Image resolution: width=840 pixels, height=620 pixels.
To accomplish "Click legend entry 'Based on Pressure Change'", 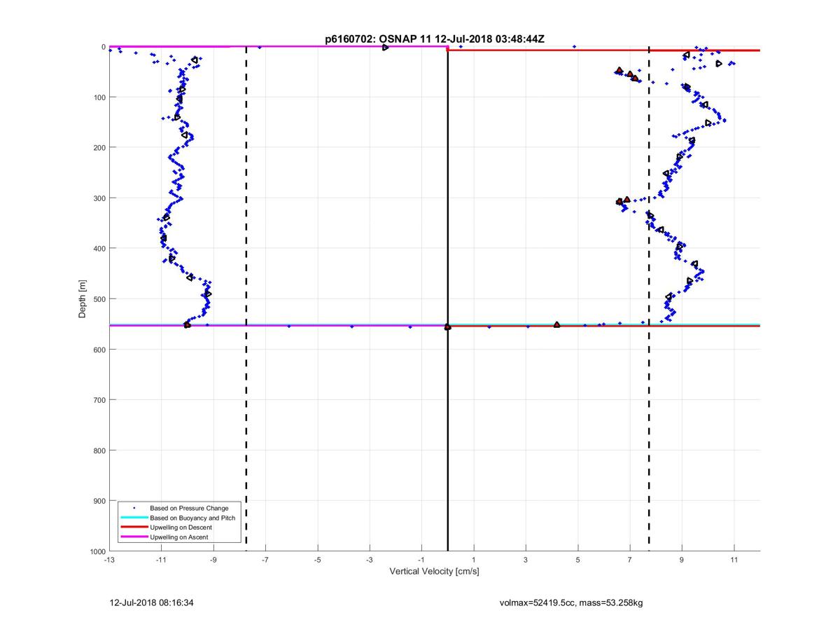I will (x=189, y=507).
